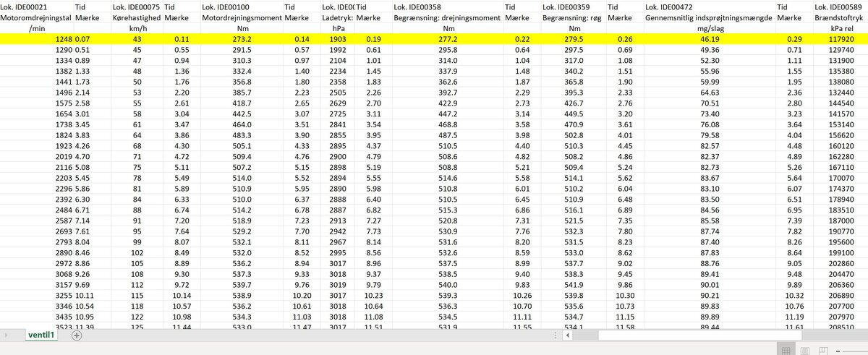This screenshot has height=355, width=868.
Task: Click the tab bar resize handle dots
Action: click(554, 335)
